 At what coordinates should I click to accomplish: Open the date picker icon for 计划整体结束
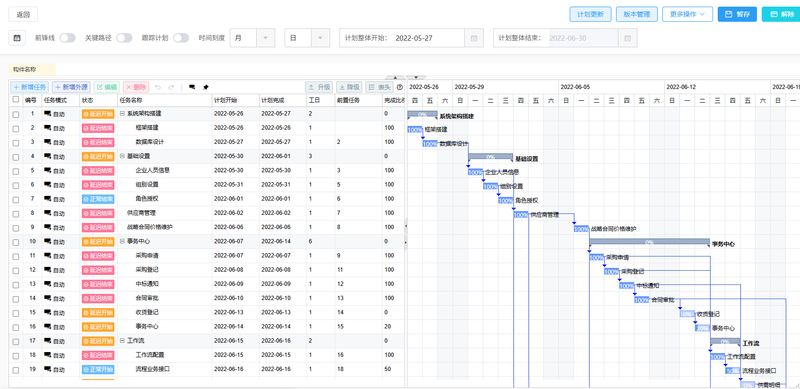pyautogui.click(x=628, y=38)
